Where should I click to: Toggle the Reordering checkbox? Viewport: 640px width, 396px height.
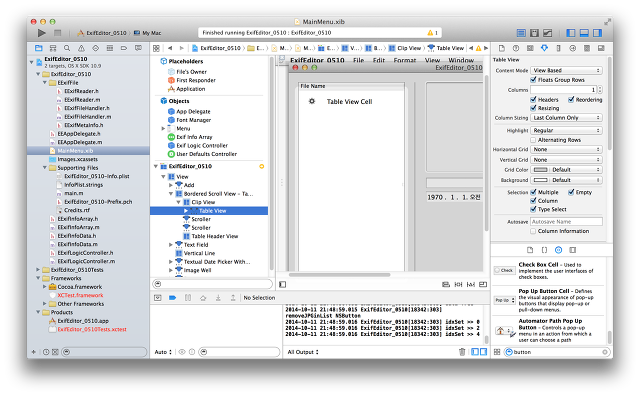pos(571,99)
